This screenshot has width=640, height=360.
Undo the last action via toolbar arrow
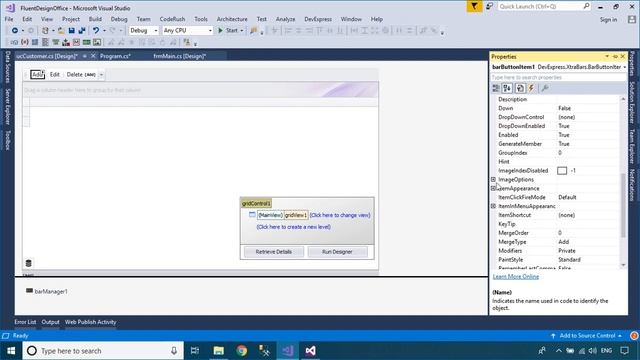[x=96, y=31]
